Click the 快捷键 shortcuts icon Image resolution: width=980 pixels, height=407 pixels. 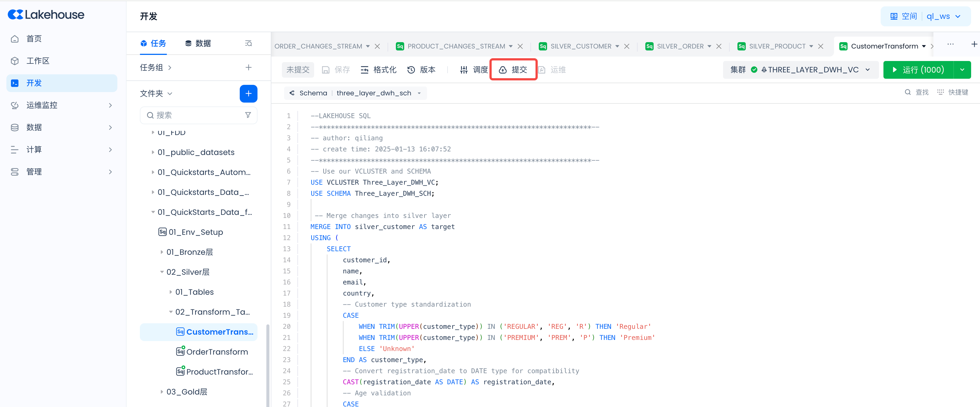[940, 92]
